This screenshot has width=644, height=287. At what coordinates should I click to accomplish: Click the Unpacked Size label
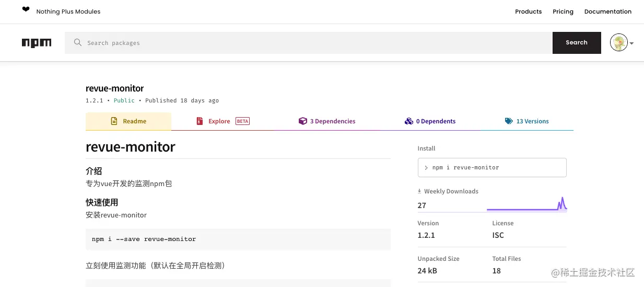click(x=439, y=259)
